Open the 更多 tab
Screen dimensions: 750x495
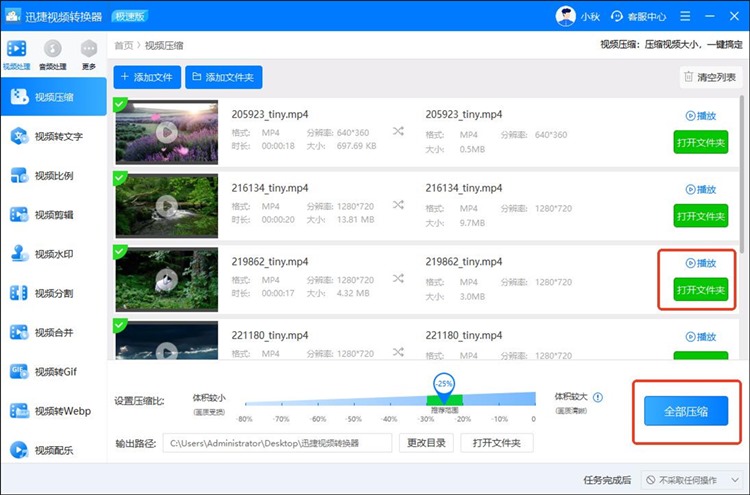coord(89,55)
